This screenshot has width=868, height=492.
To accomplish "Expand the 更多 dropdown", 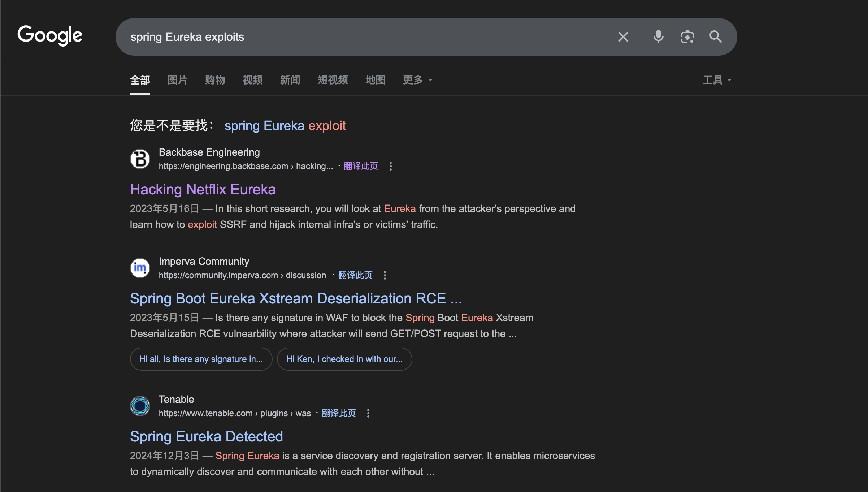I will pyautogui.click(x=417, y=80).
